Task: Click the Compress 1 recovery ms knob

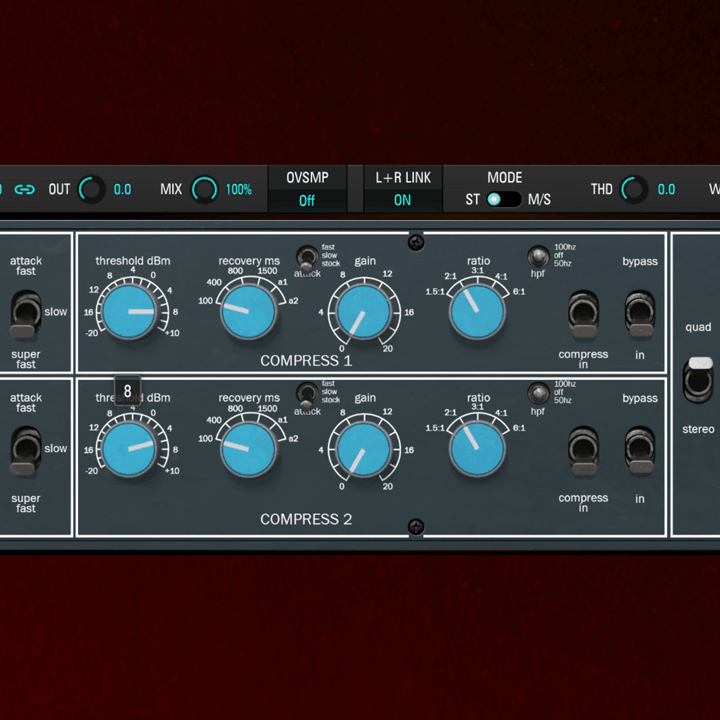Action: tap(246, 312)
